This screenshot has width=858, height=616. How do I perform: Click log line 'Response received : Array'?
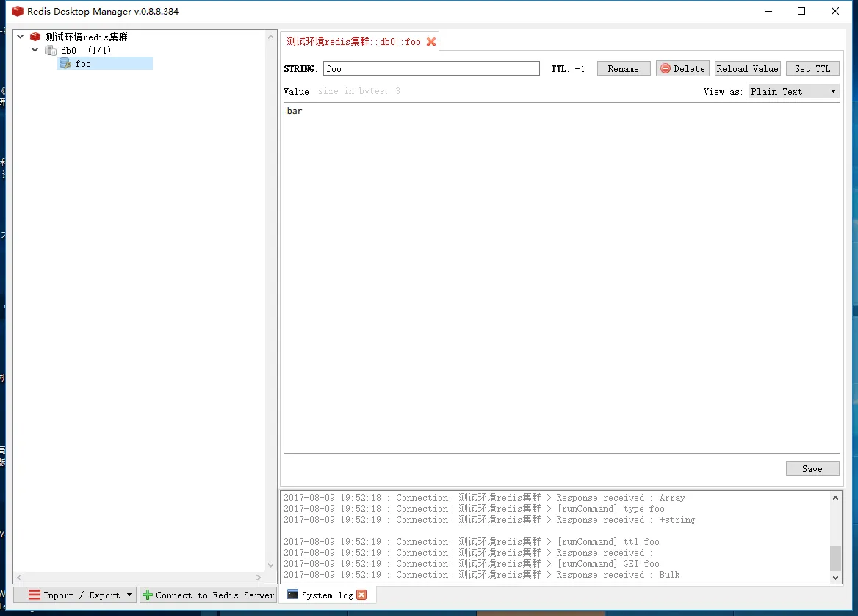(x=621, y=498)
